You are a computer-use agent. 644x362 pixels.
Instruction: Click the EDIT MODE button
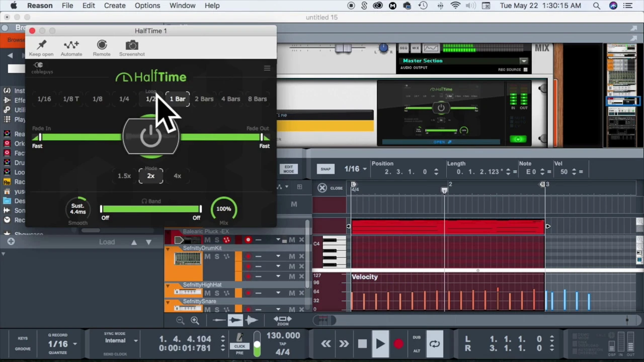(x=288, y=169)
